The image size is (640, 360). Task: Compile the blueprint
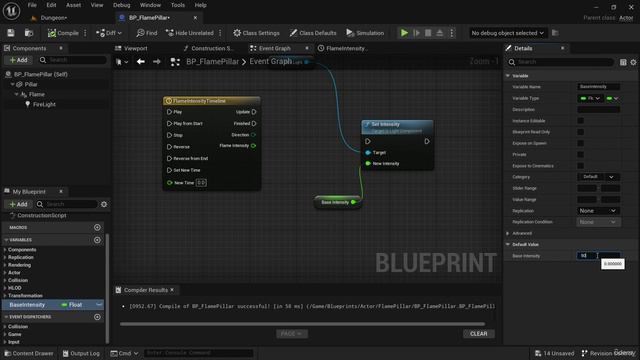[x=63, y=33]
